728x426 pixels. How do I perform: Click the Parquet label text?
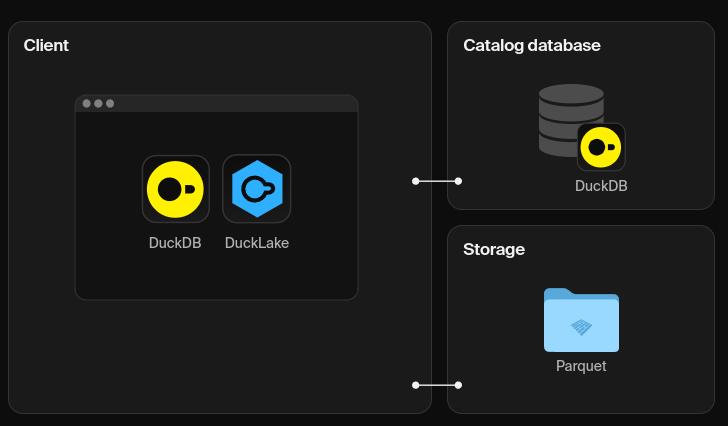[581, 366]
